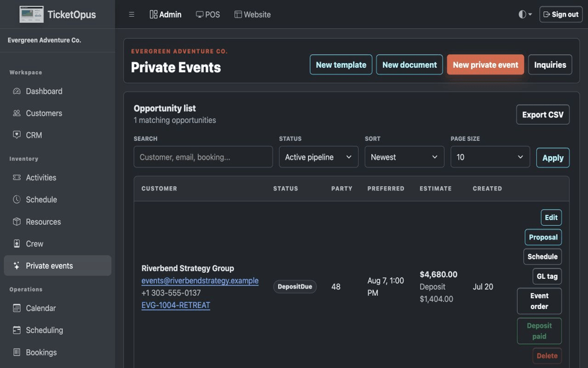Switch to the POS tab

(208, 15)
